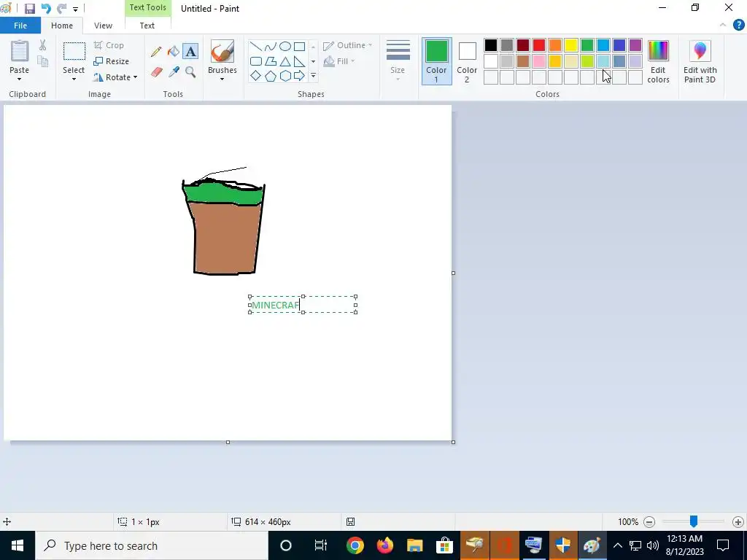Click the Text Tools contextual tab header
Viewport: 747px width, 560px height.
(x=147, y=7)
